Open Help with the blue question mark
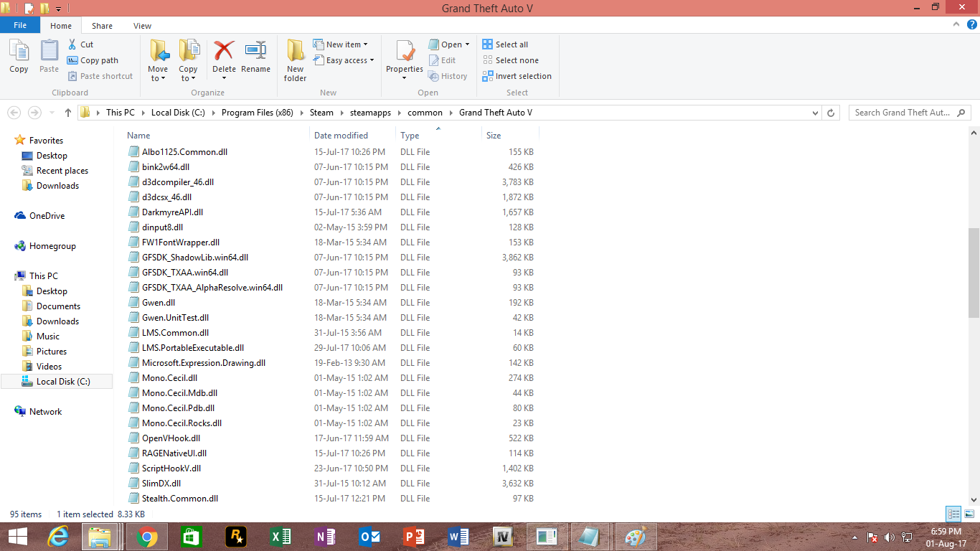The width and height of the screenshot is (980, 551). point(971,25)
